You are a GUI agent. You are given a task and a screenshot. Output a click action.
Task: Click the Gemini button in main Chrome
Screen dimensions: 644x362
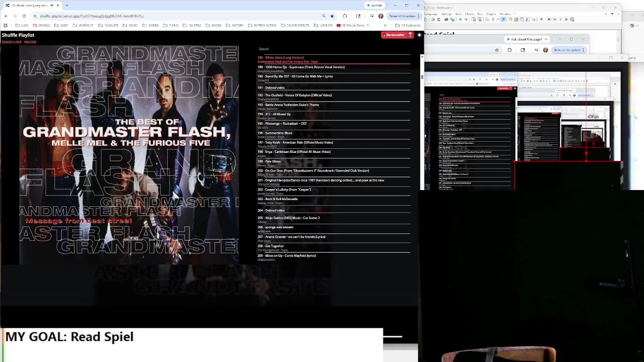[x=374, y=5]
